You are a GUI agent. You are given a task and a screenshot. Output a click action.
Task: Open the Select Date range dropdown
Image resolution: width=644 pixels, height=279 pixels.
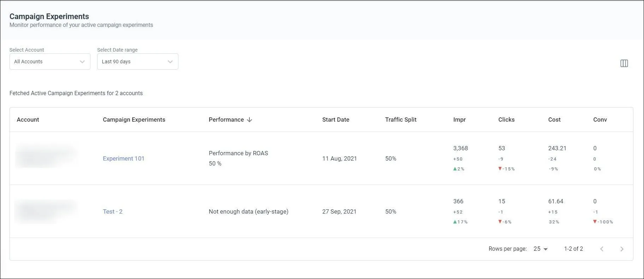137,62
